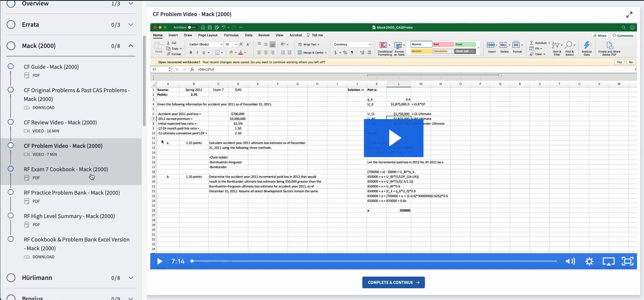Click the AirPlay casting icon
644x300 pixels.
pyautogui.click(x=608, y=261)
